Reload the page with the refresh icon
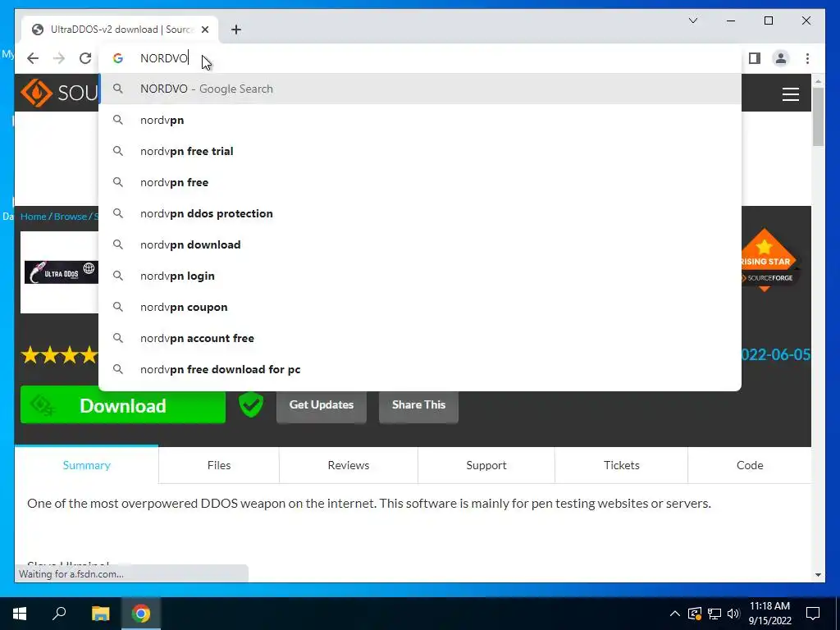This screenshot has height=630, width=840. pyautogui.click(x=85, y=58)
